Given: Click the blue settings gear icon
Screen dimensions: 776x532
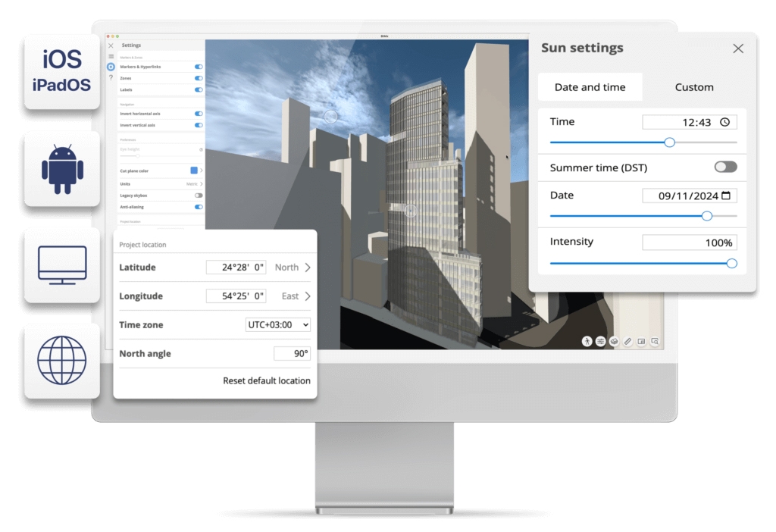Looking at the screenshot, I should [111, 67].
